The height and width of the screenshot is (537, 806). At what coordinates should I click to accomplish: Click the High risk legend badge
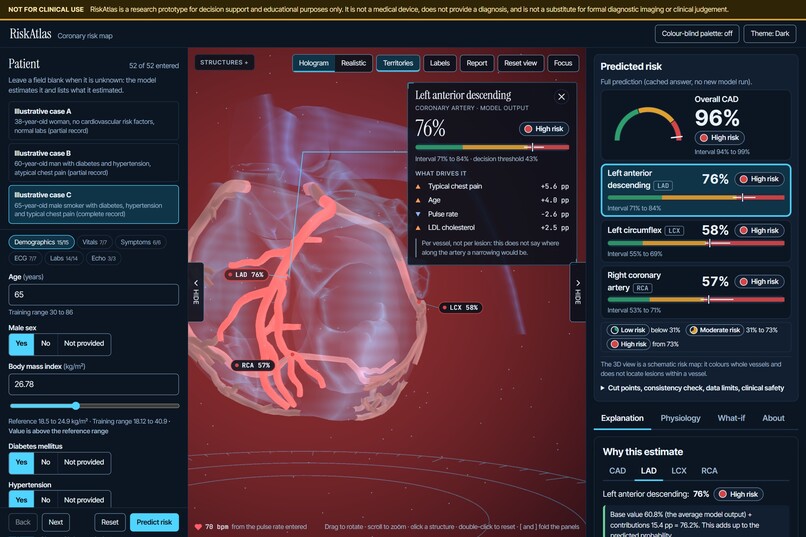[x=628, y=344]
